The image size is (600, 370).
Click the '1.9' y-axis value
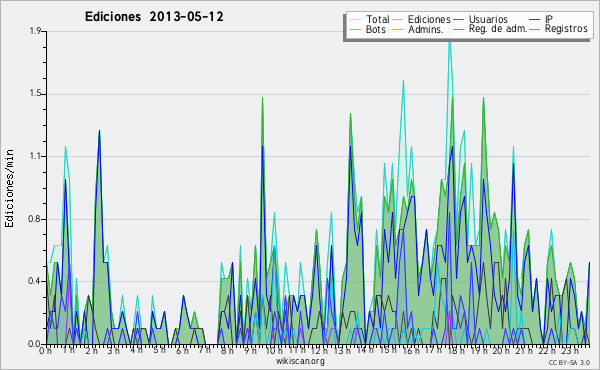[35, 31]
